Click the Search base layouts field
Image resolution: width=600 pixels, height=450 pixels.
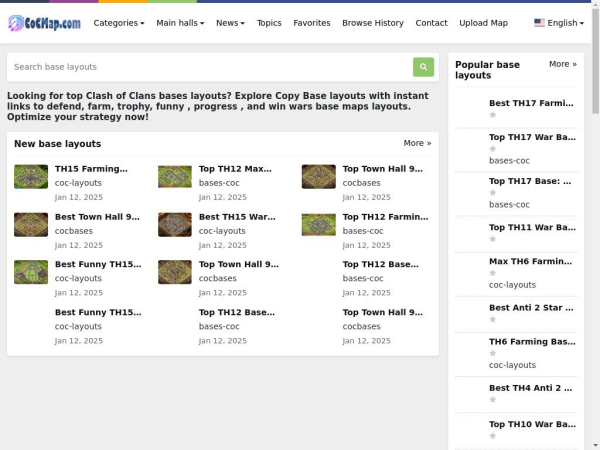pos(210,67)
